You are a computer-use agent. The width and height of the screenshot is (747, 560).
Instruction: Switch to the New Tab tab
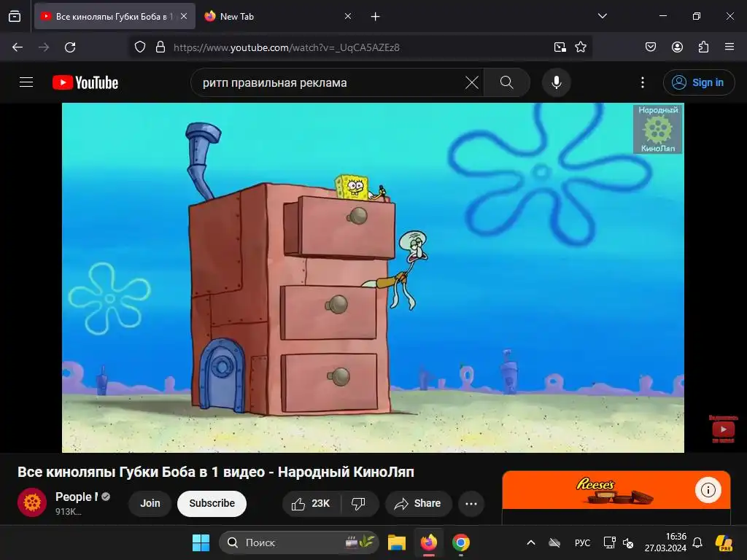(x=278, y=16)
